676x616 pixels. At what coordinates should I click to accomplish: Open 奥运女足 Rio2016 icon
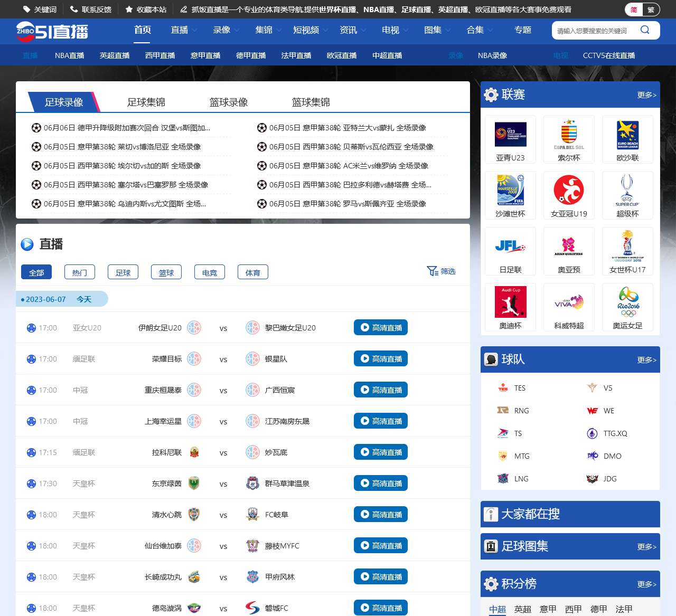point(628,302)
